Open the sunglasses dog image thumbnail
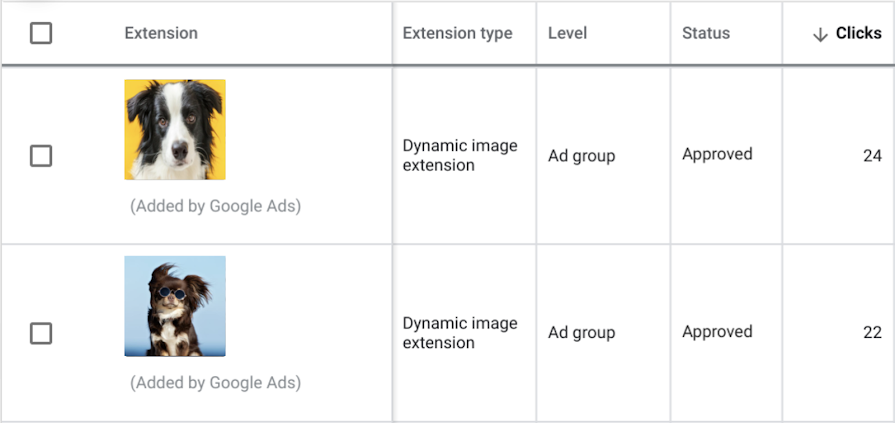This screenshot has width=895, height=423. click(175, 306)
